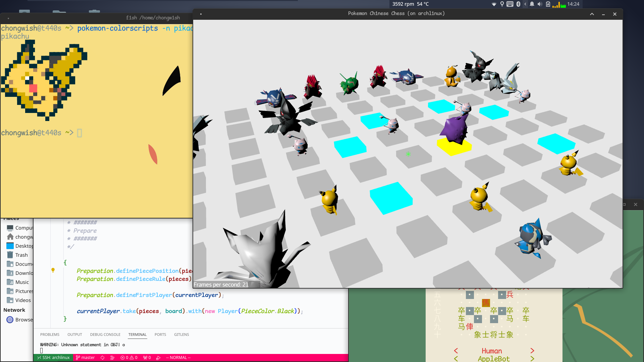Viewport: 644px width, 362px height.
Task: Open the Bluetooth tray icon
Action: [518, 4]
